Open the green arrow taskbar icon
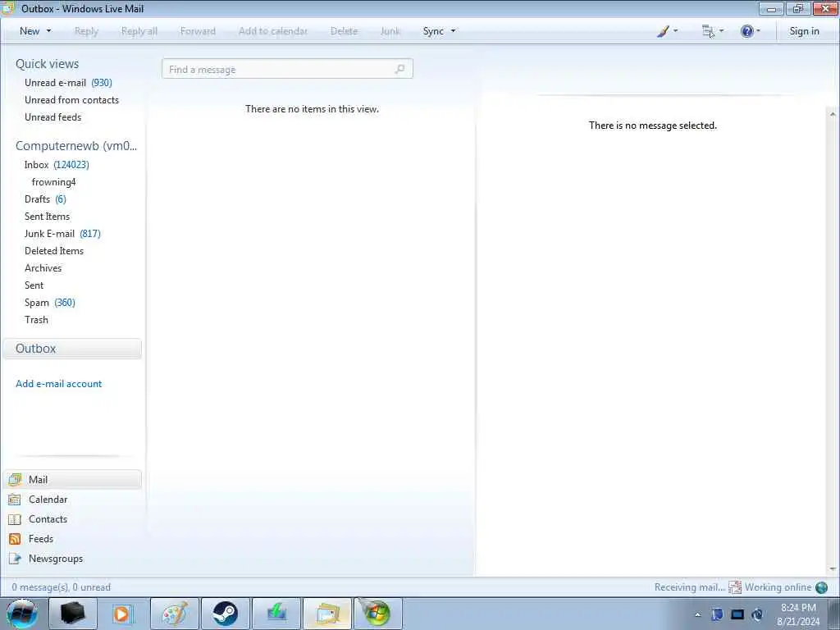Image resolution: width=840 pixels, height=630 pixels. pos(276,614)
